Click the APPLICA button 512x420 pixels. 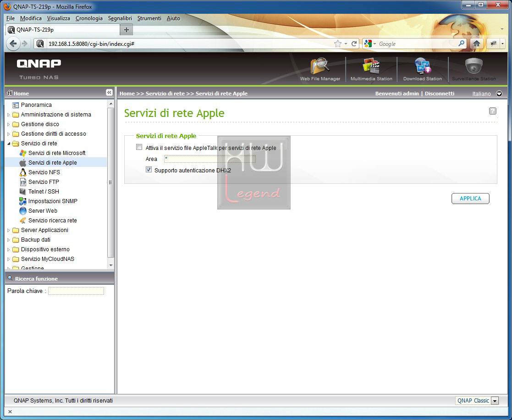[470, 198]
